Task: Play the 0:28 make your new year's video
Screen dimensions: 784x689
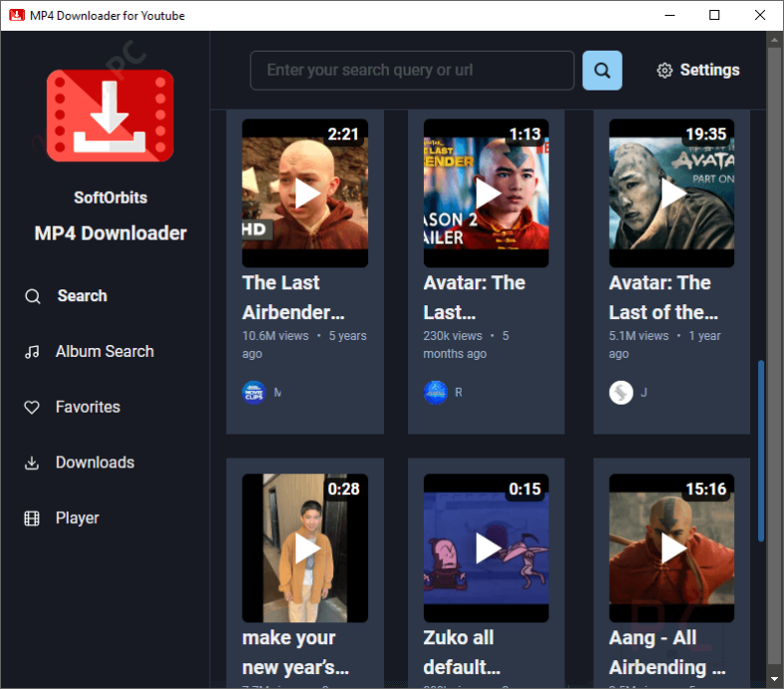Action: pos(306,548)
